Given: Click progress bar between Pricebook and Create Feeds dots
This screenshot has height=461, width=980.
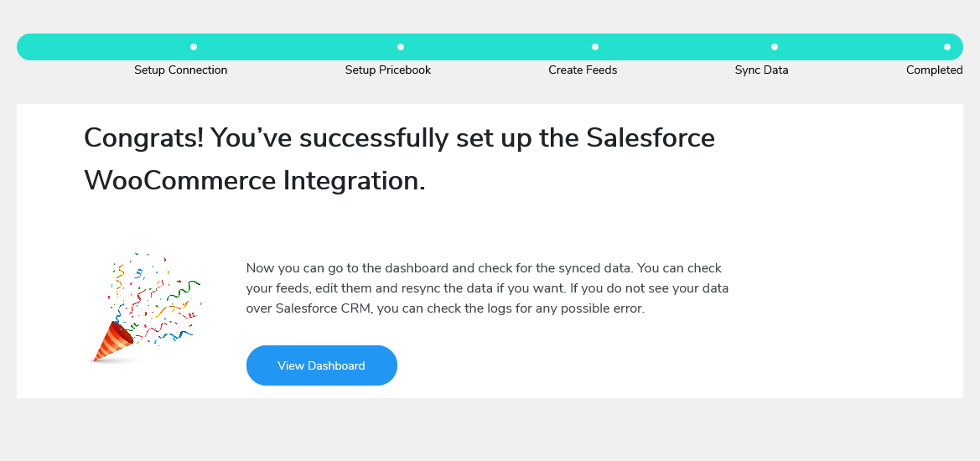Looking at the screenshot, I should [498, 47].
